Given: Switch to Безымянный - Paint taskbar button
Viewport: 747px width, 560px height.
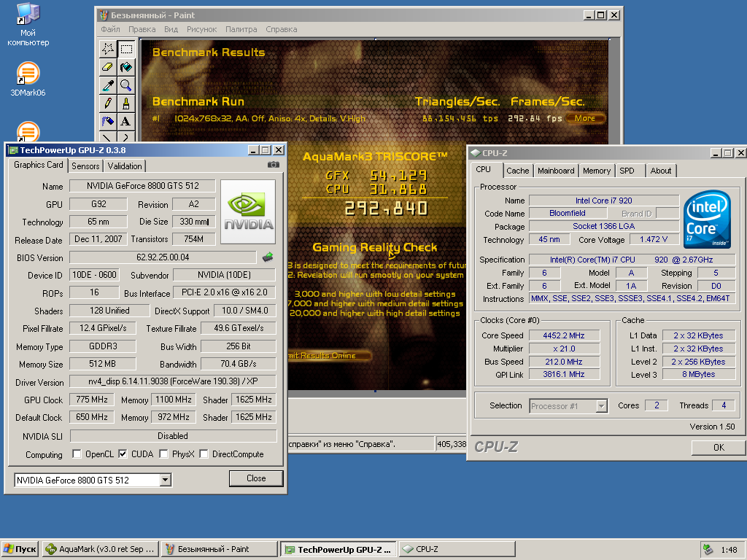Looking at the screenshot, I should coord(219,549).
